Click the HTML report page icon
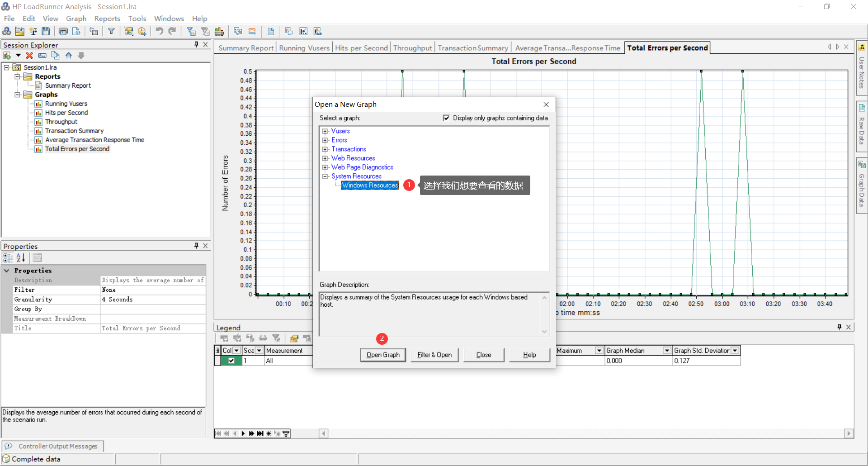 76,31
